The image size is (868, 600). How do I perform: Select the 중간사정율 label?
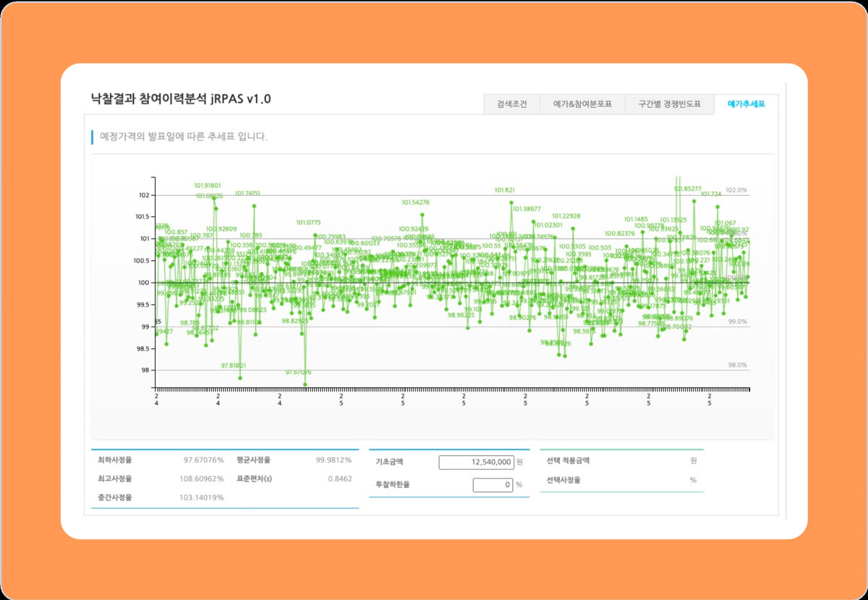[x=115, y=497]
